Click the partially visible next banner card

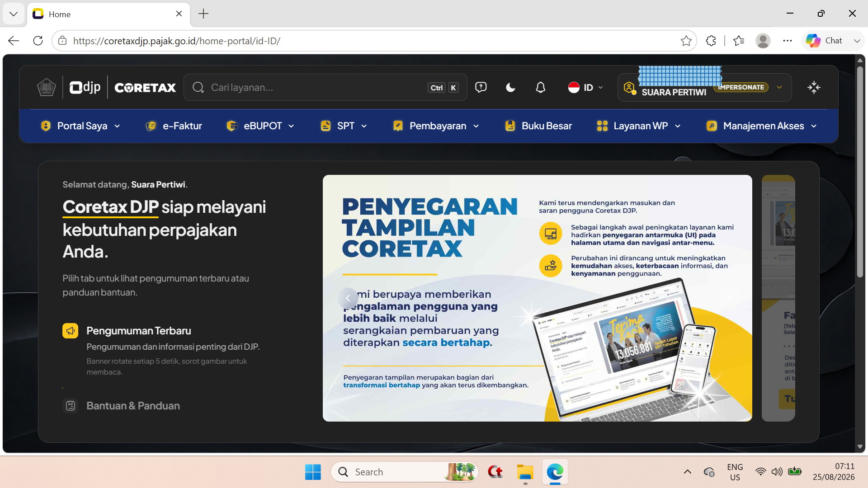(778, 298)
